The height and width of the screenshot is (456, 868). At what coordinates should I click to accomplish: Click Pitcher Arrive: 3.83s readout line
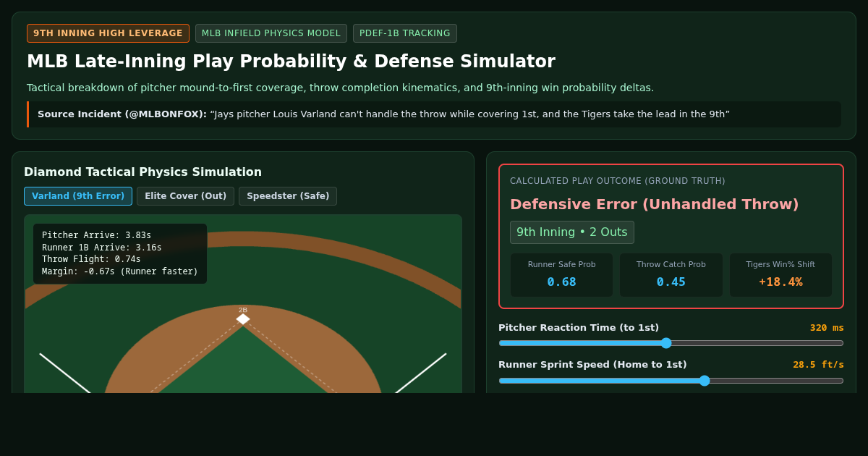pos(96,235)
